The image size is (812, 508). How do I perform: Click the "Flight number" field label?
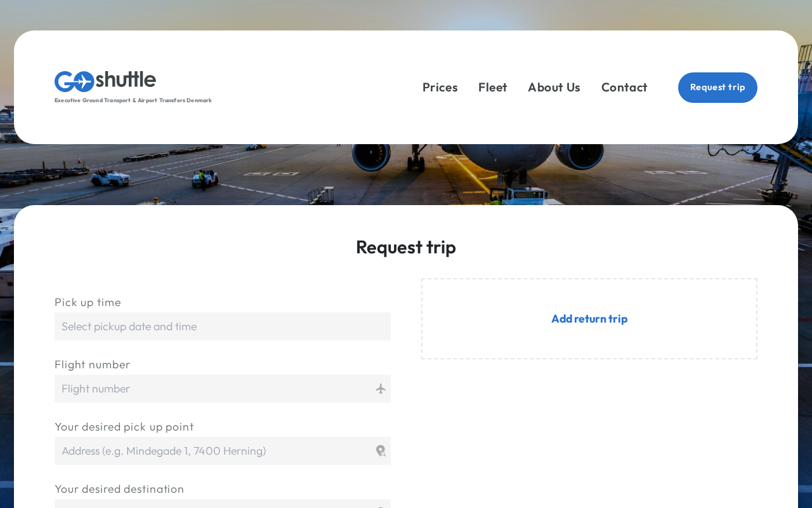(x=92, y=364)
